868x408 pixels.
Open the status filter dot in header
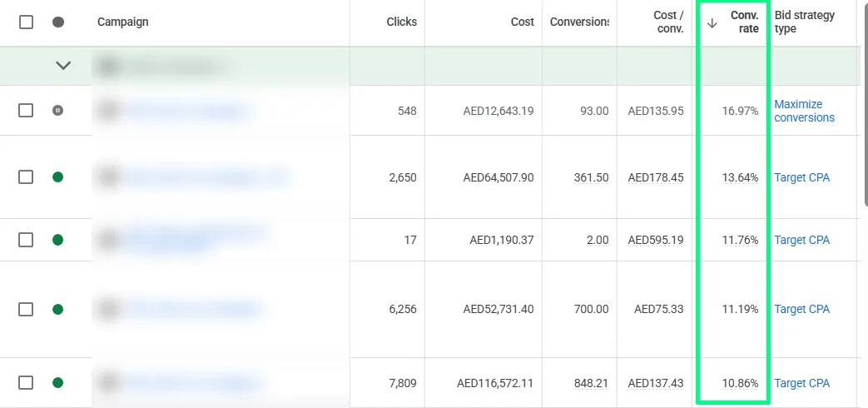click(58, 22)
